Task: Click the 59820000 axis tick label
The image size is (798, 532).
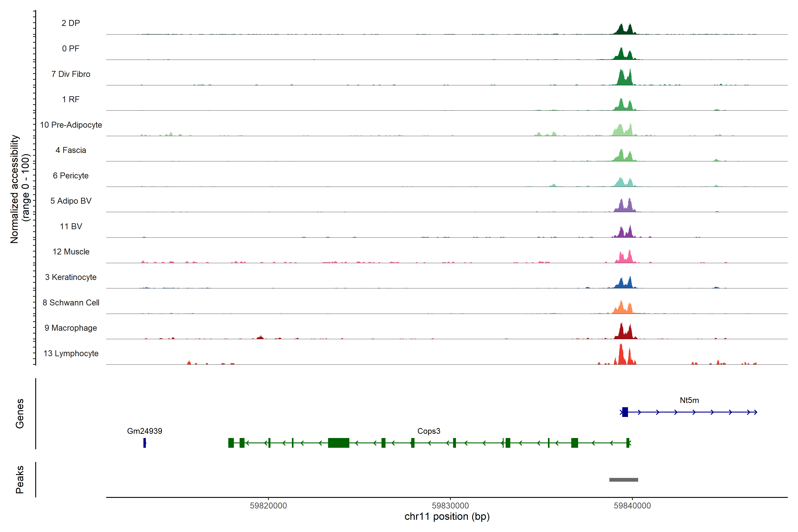Action: point(268,506)
